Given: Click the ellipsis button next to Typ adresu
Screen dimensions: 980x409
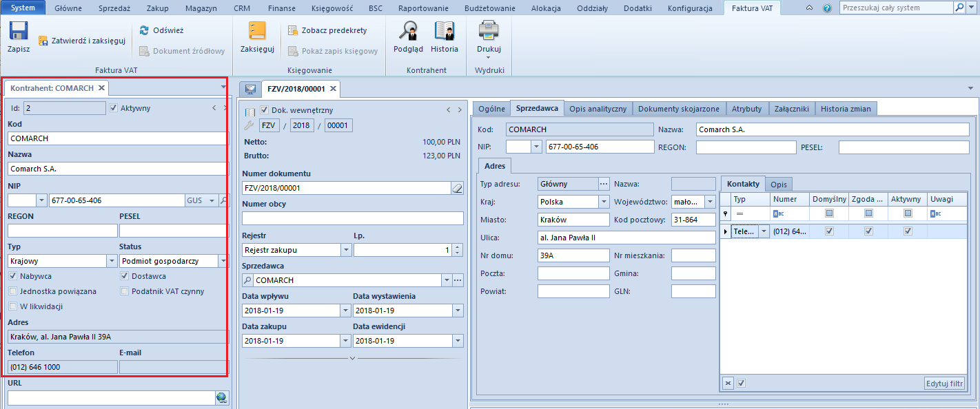Looking at the screenshot, I should point(604,184).
